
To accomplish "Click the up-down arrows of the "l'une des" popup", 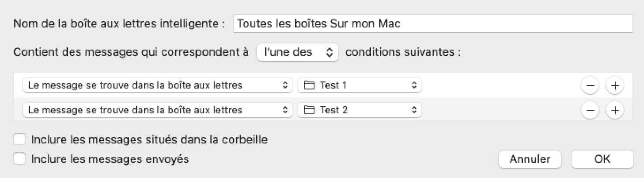I will pos(329,52).
